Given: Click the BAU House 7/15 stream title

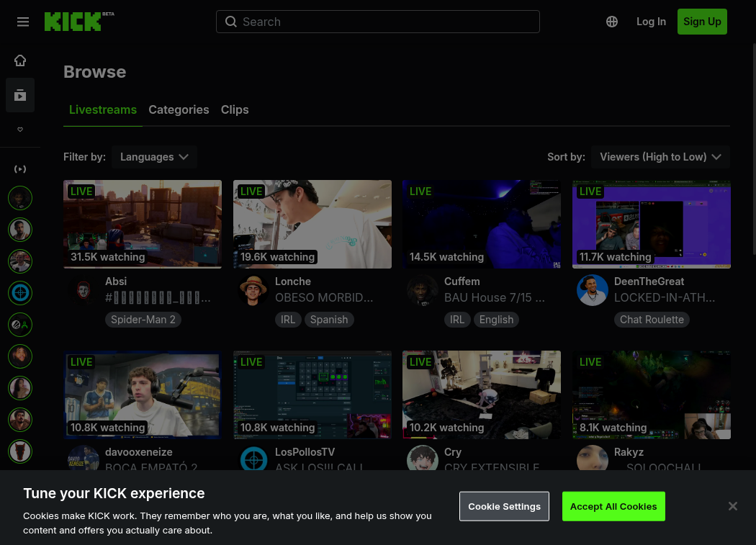Looking at the screenshot, I should [495, 297].
